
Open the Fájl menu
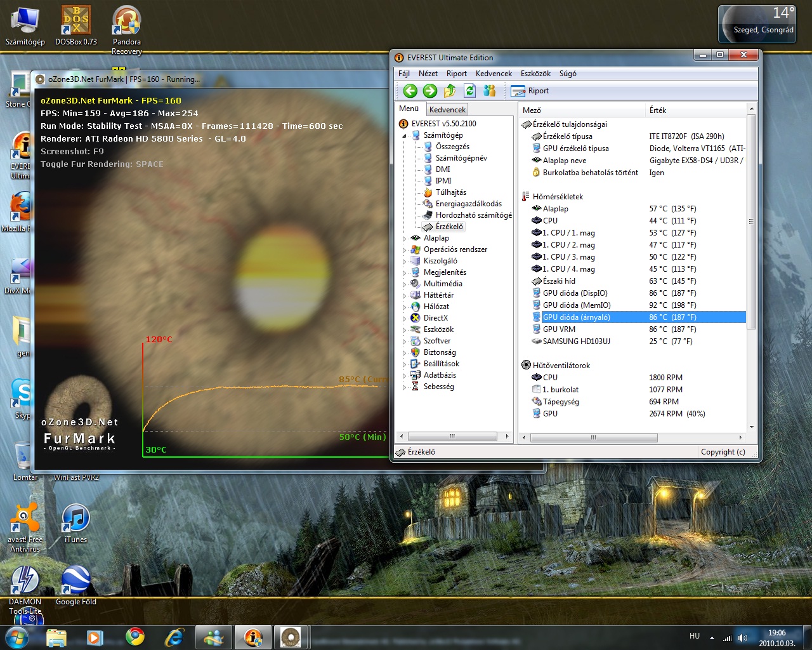tap(404, 74)
